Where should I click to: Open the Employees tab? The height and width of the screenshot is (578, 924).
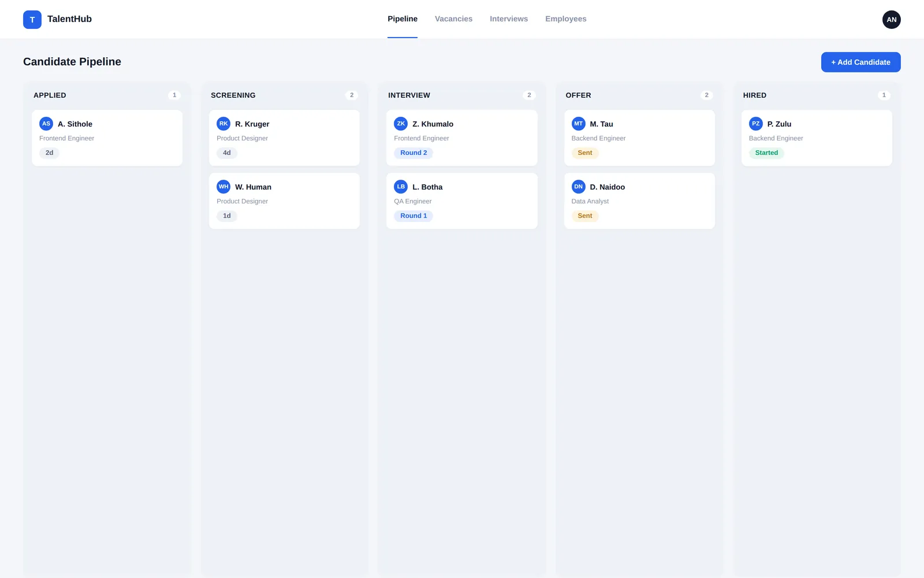pos(566,19)
